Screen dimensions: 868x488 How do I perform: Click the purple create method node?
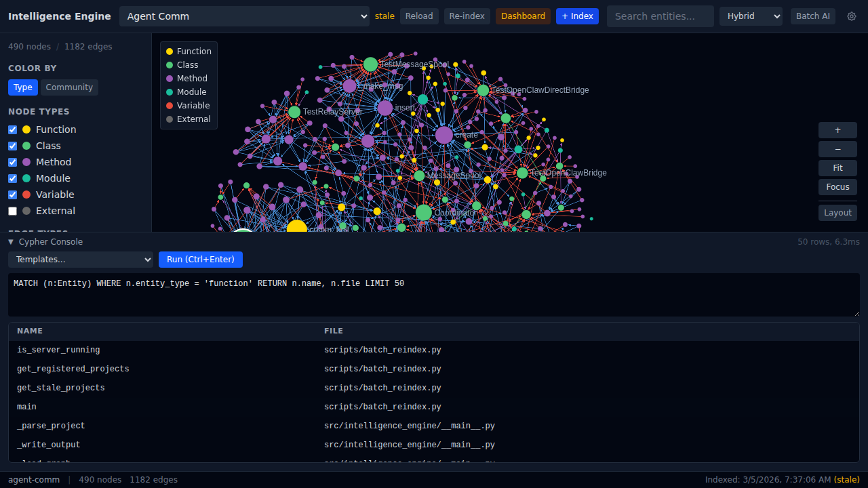point(444,135)
